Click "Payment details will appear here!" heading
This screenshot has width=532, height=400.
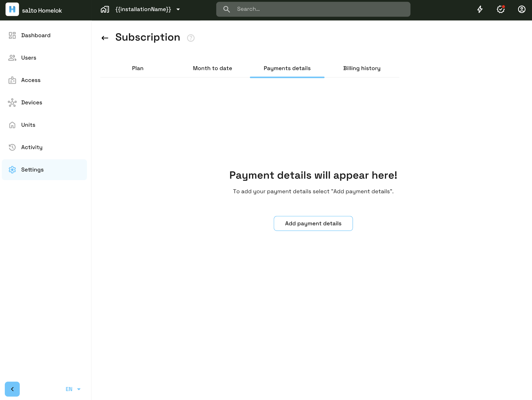click(x=313, y=175)
